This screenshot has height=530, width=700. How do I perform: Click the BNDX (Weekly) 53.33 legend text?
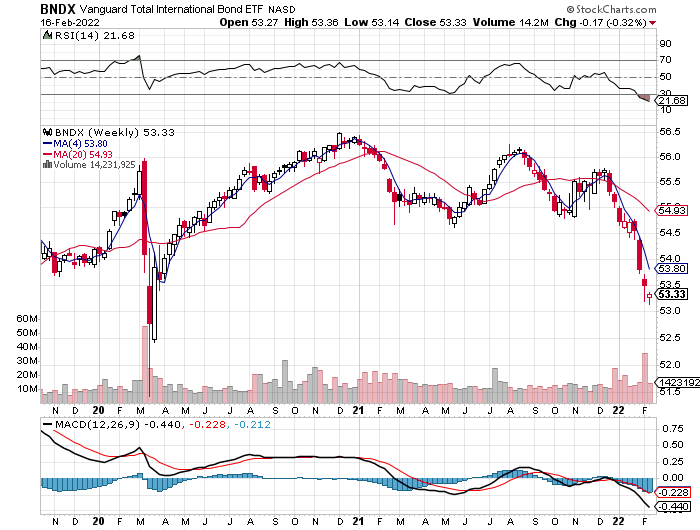(115, 132)
